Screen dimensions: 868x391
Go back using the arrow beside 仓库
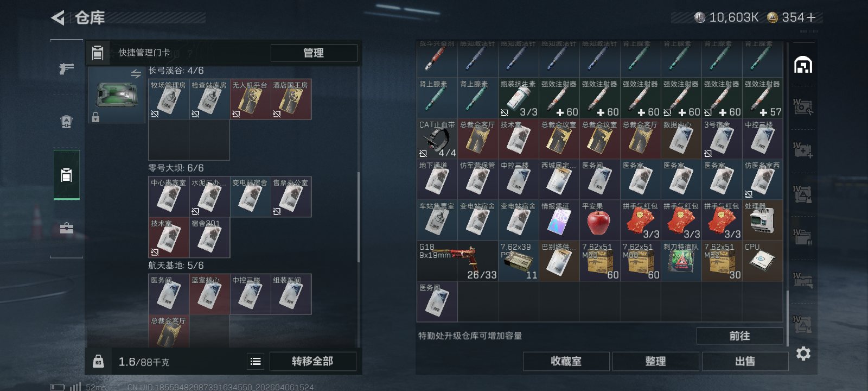pyautogui.click(x=58, y=18)
